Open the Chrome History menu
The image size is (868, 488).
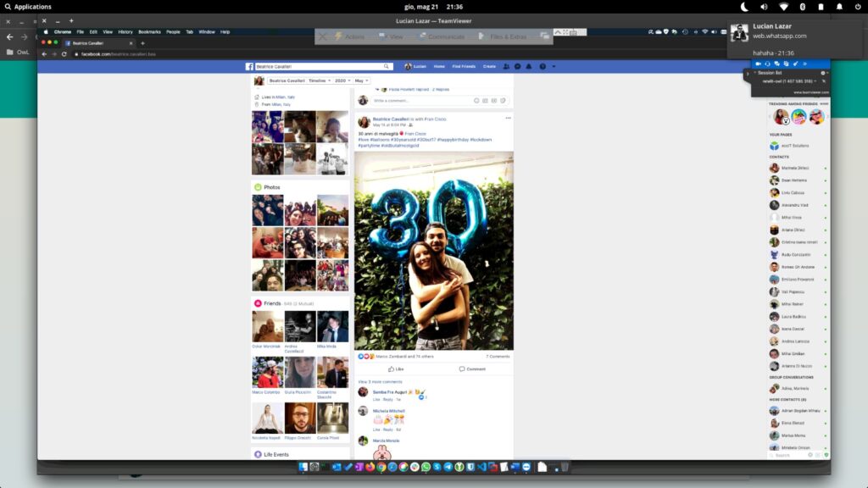click(x=125, y=32)
